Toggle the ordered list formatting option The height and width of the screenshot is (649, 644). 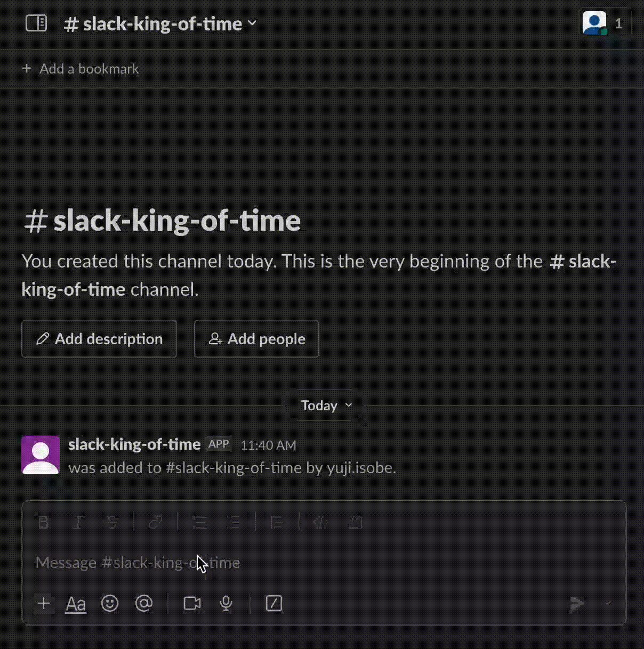(x=234, y=522)
